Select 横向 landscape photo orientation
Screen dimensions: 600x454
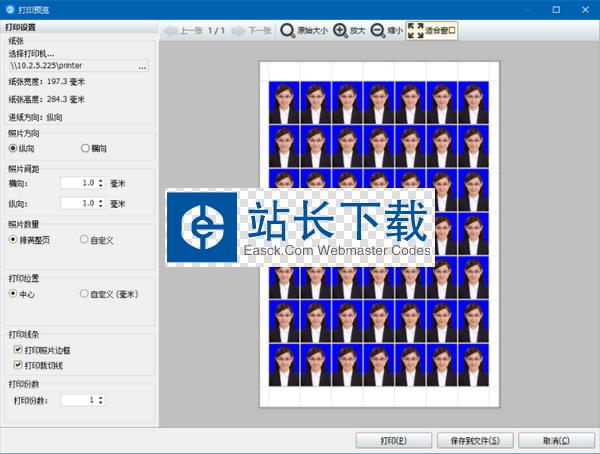coord(84,148)
